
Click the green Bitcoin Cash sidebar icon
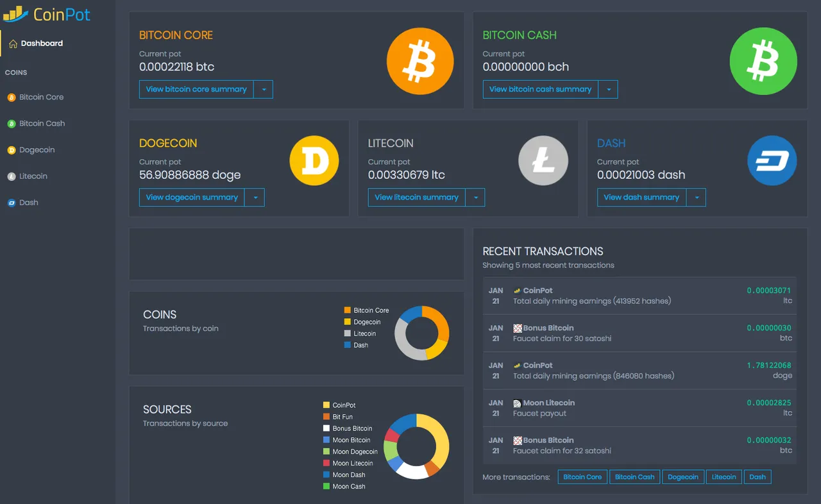pyautogui.click(x=11, y=124)
